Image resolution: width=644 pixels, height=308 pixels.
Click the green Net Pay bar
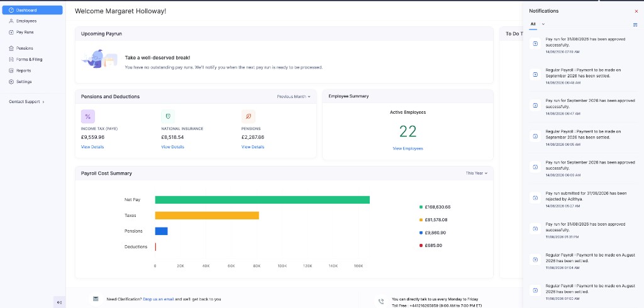click(x=262, y=200)
